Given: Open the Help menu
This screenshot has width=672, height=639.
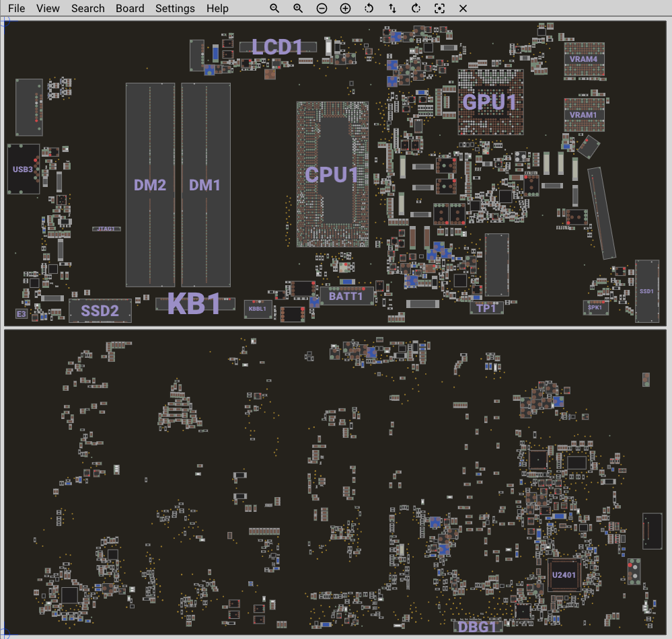Looking at the screenshot, I should click(x=217, y=9).
